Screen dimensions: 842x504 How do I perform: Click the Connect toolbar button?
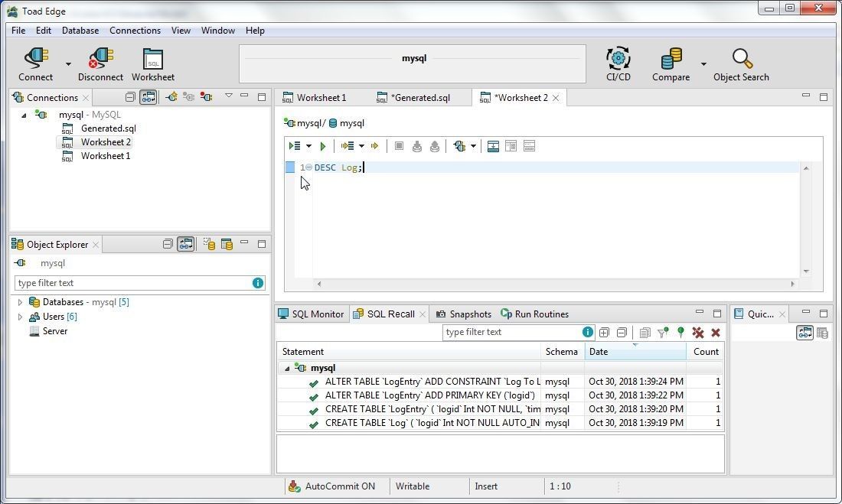(36, 64)
